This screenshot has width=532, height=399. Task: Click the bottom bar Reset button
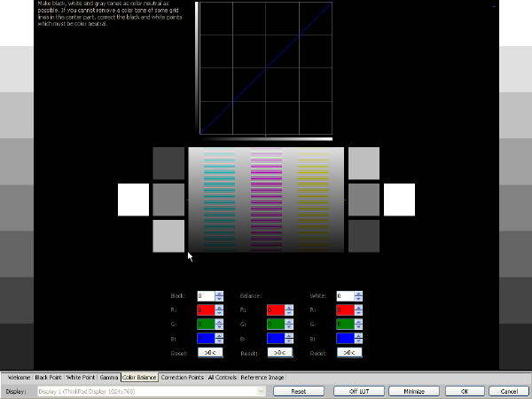point(299,391)
